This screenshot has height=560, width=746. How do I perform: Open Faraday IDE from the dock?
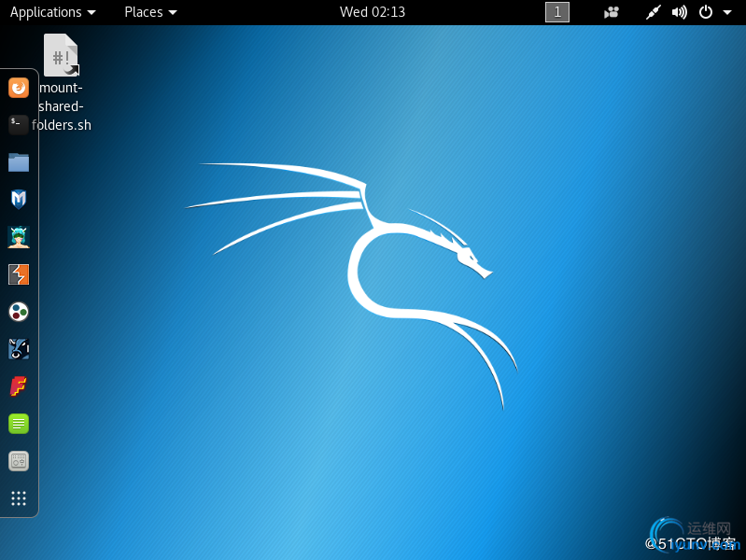(19, 386)
